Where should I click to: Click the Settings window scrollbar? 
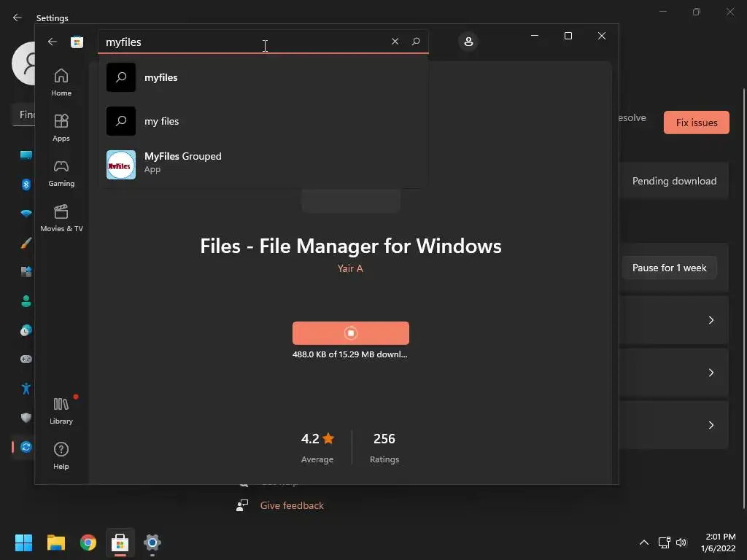[743, 297]
